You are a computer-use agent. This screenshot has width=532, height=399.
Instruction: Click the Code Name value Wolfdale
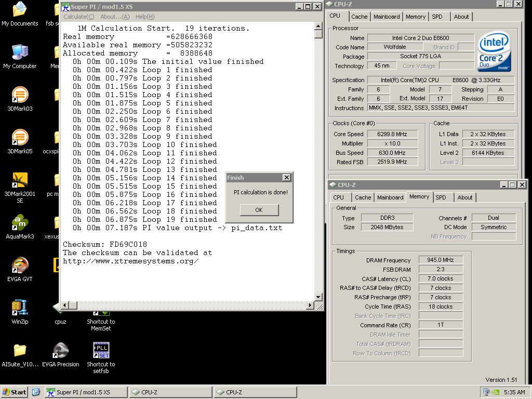point(395,47)
